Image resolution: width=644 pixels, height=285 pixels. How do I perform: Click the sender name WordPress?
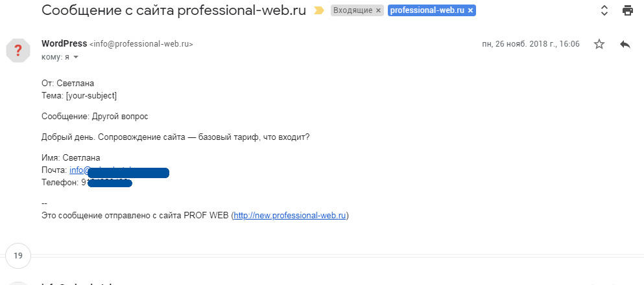click(x=64, y=43)
